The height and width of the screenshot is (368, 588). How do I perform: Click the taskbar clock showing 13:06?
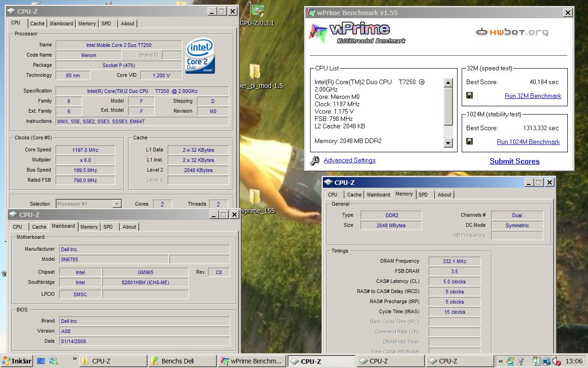pyautogui.click(x=574, y=361)
